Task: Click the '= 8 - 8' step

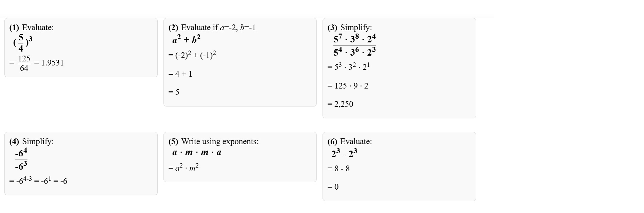Action: click(x=338, y=169)
